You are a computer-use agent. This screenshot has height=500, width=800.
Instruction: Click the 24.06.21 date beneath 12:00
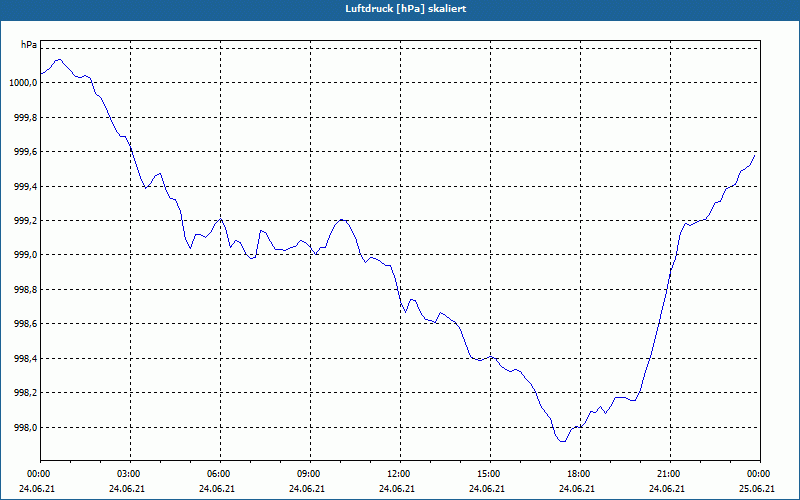point(397,489)
